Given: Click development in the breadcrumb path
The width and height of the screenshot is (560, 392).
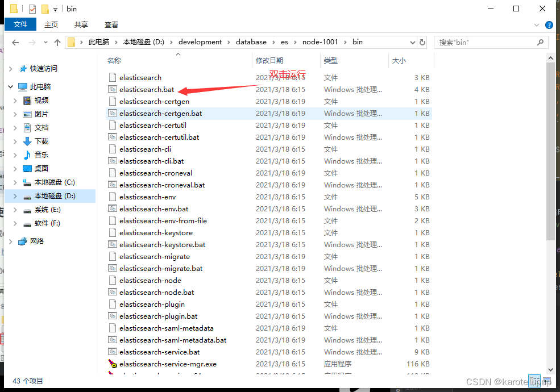Looking at the screenshot, I should pyautogui.click(x=200, y=42).
